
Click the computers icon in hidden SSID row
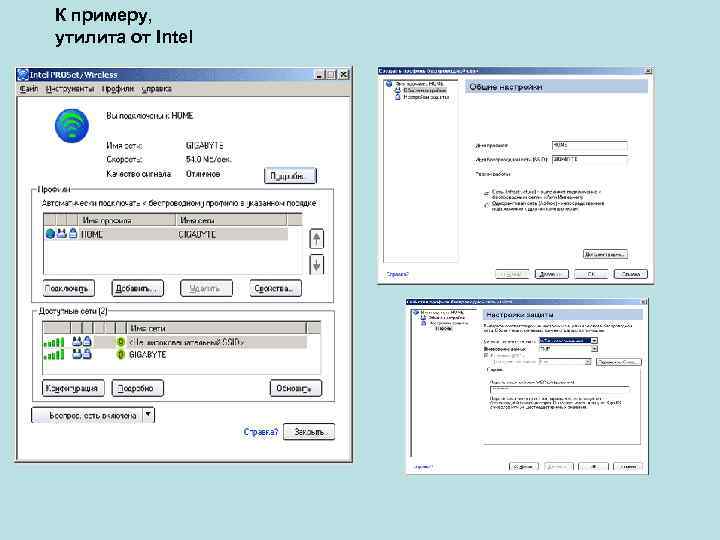[x=77, y=342]
